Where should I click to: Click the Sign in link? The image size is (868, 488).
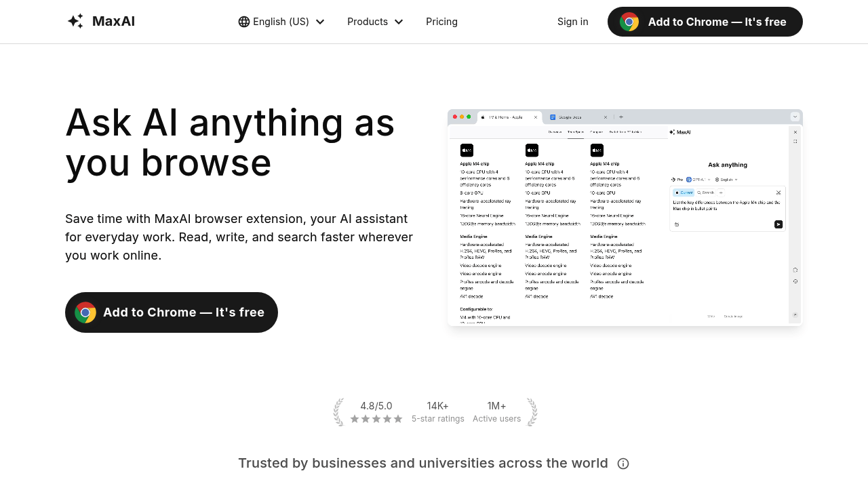pyautogui.click(x=572, y=22)
